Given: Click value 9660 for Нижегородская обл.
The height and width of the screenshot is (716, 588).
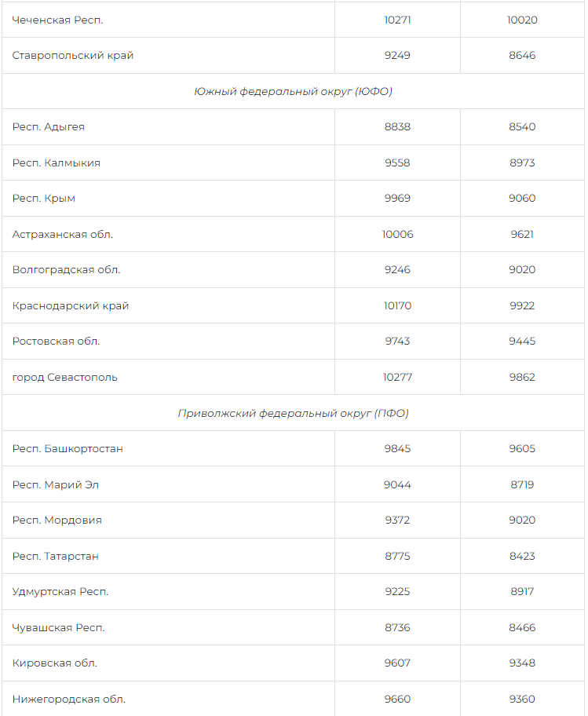Looking at the screenshot, I should click(397, 700).
